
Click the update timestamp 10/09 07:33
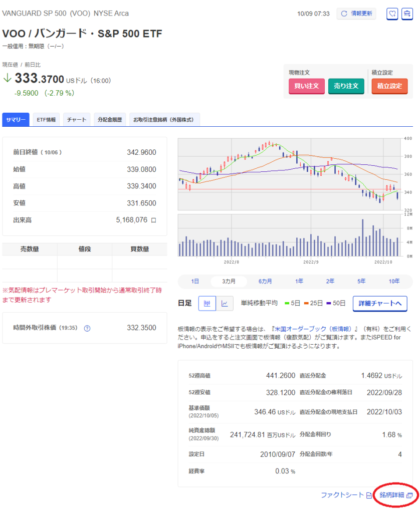point(313,14)
